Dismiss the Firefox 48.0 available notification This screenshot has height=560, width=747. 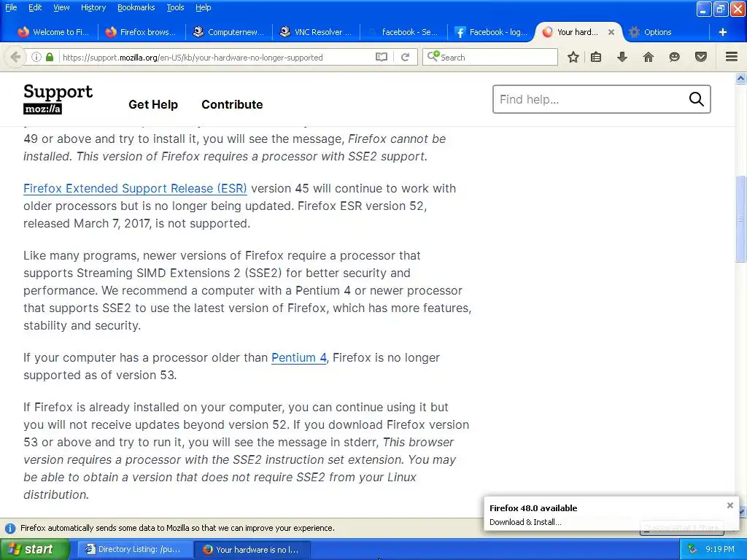click(729, 505)
